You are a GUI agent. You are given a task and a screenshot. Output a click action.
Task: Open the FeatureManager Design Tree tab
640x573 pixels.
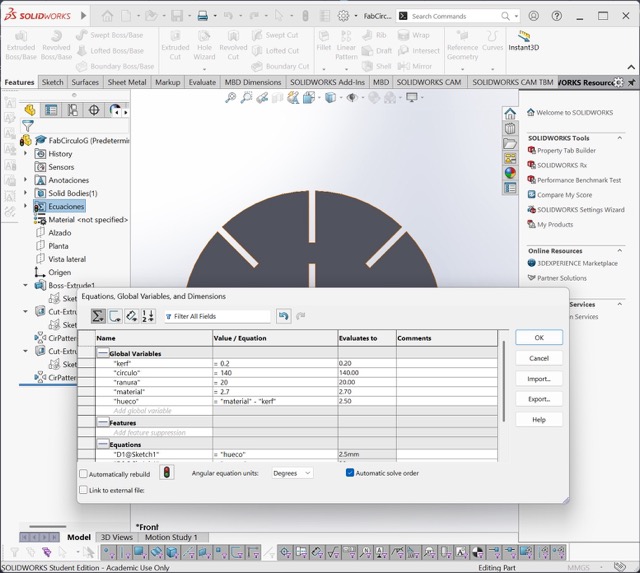click(30, 110)
